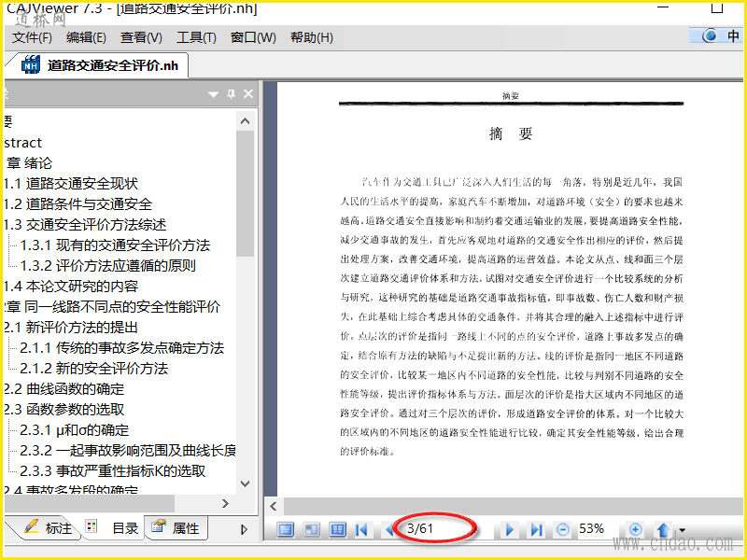Open outline entry 2.3.1 μ和σ的确定
The width and height of the screenshot is (747, 560).
point(75,430)
